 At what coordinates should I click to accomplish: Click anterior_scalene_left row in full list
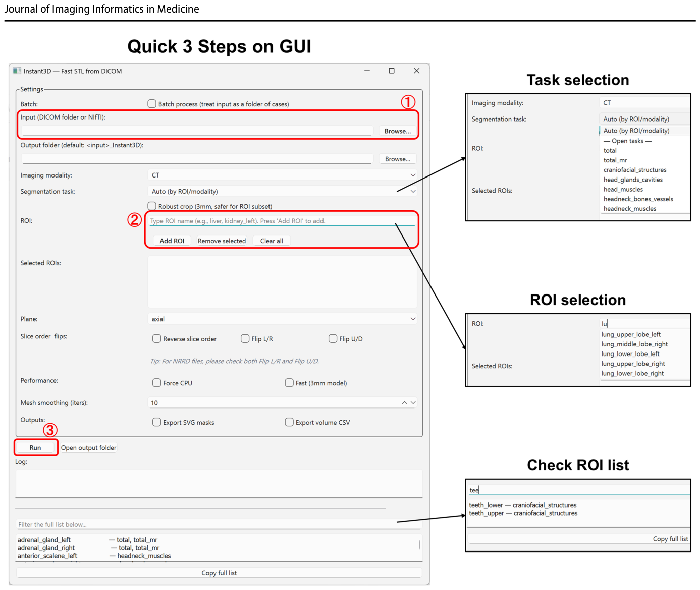(94, 556)
